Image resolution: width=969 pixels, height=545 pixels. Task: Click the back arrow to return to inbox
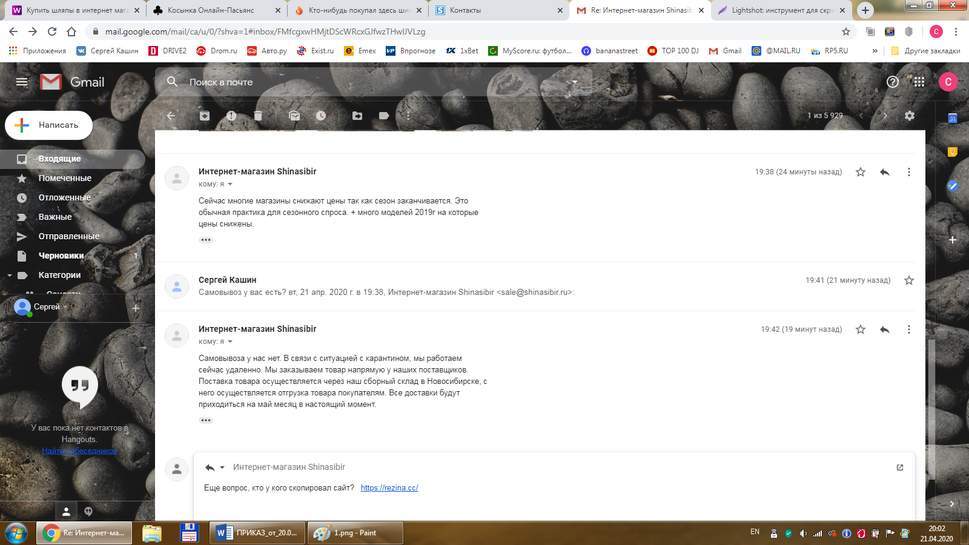click(171, 116)
